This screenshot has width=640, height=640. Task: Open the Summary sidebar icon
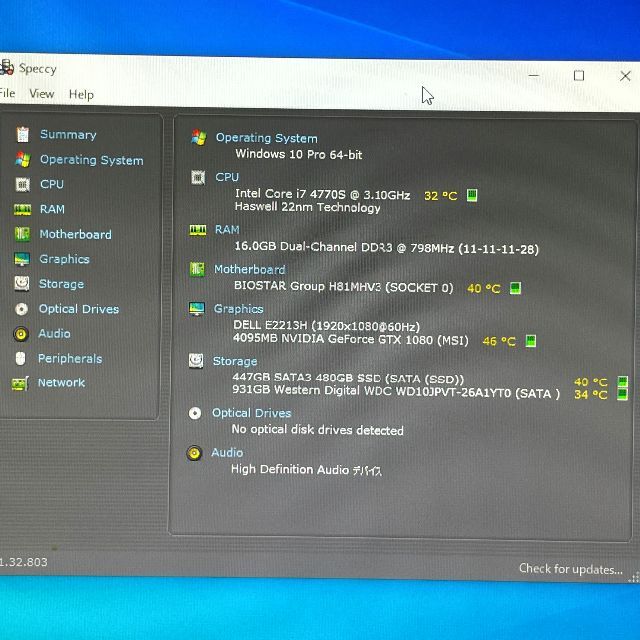click(x=22, y=135)
